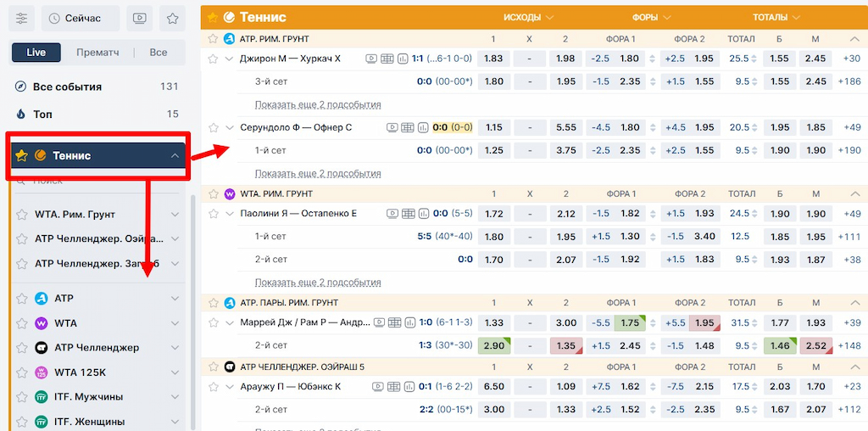Click the WTA 125K icon in sidebar
The image size is (868, 431).
41,372
